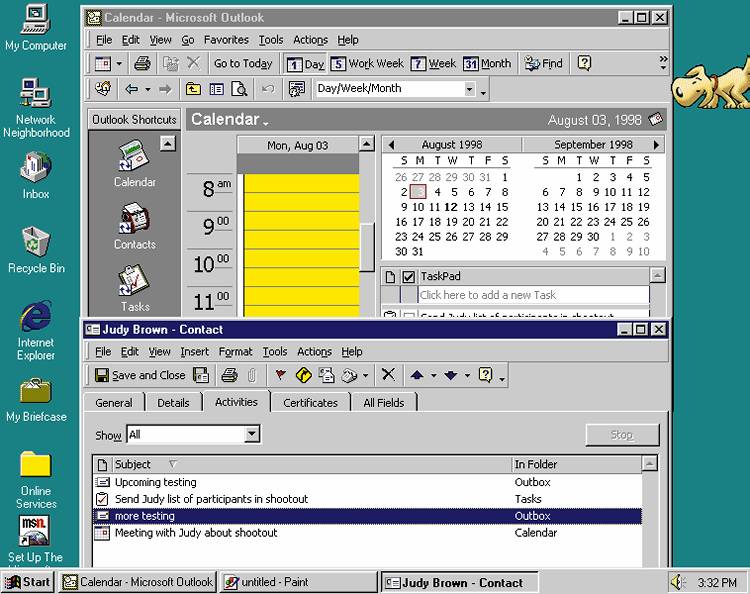Switch to Week view
This screenshot has width=750, height=594.
click(x=434, y=64)
